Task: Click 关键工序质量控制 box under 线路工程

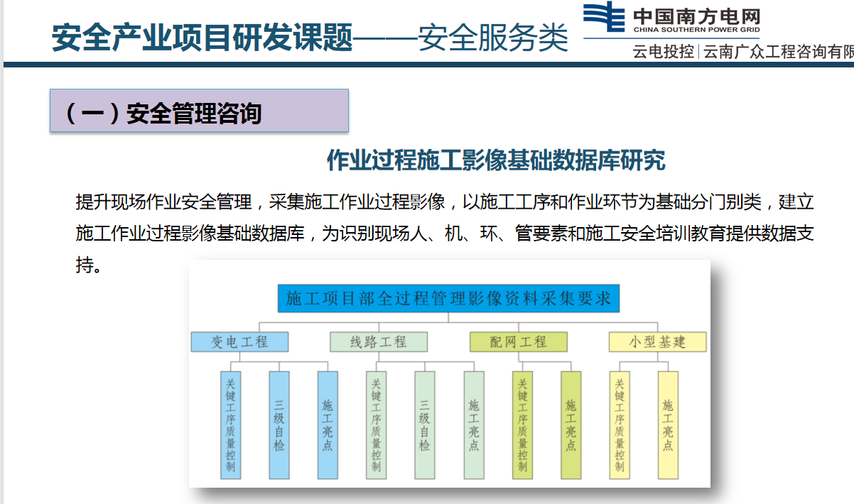Action: pyautogui.click(x=377, y=424)
